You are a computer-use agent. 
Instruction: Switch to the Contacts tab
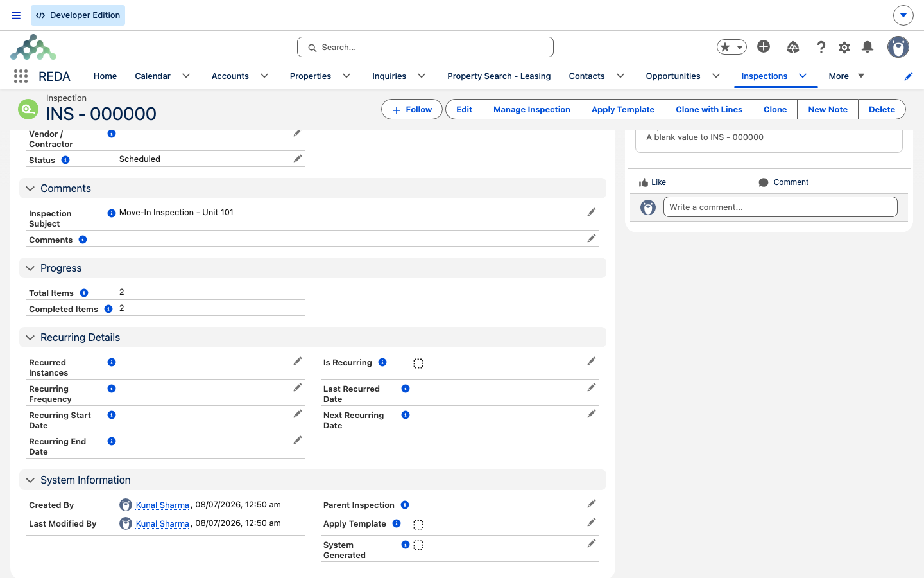click(x=586, y=76)
